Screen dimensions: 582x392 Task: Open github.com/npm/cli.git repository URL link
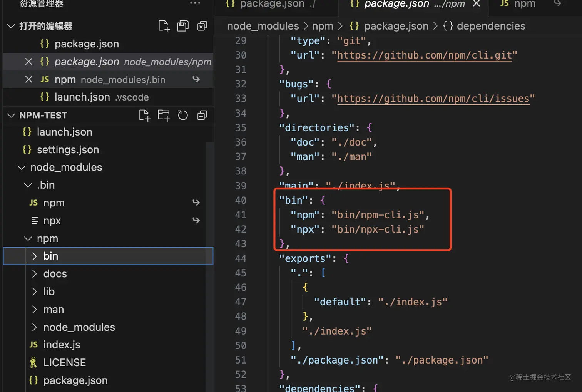coord(425,55)
